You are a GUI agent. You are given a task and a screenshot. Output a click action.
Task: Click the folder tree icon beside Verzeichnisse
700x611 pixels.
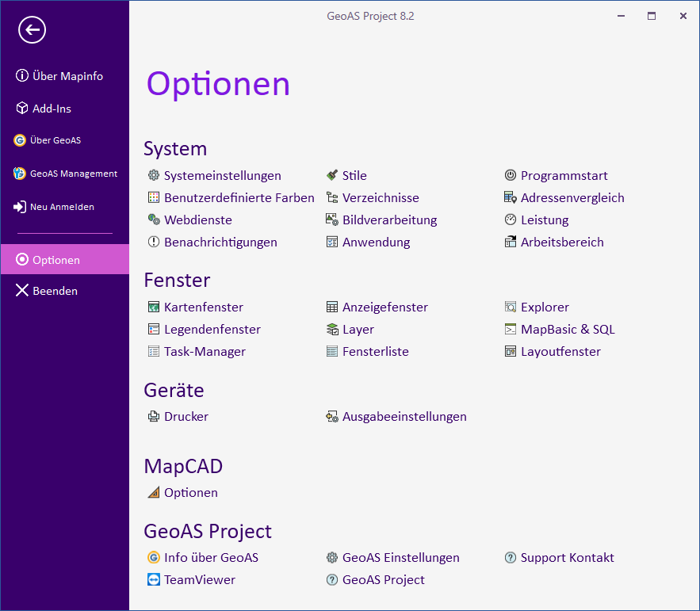pos(331,197)
